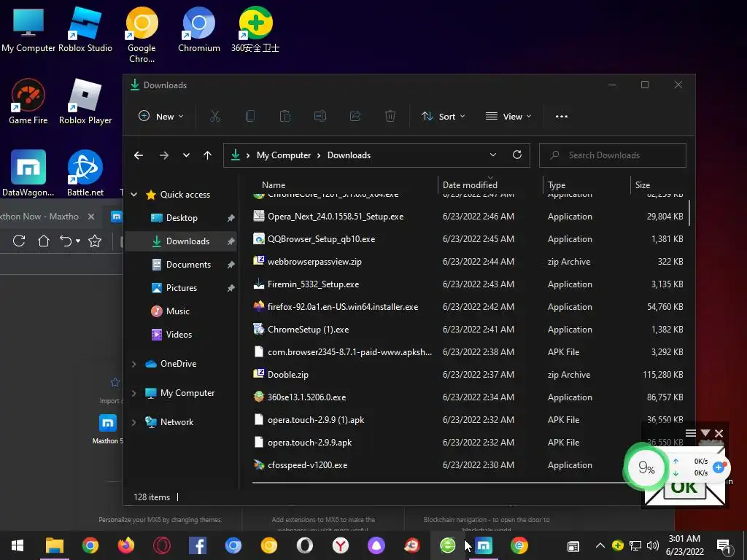The image size is (747, 560).
Task: Open the Sort dropdown menu
Action: [443, 116]
